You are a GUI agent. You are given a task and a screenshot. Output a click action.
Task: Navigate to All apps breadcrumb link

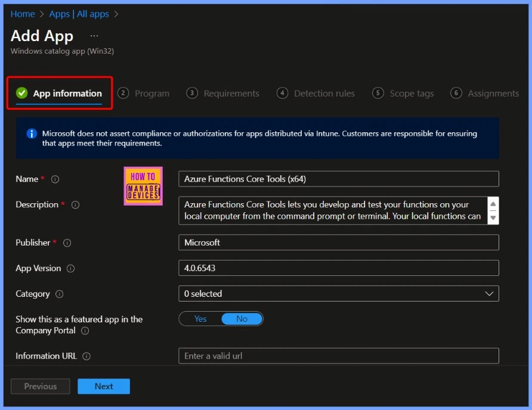point(93,14)
